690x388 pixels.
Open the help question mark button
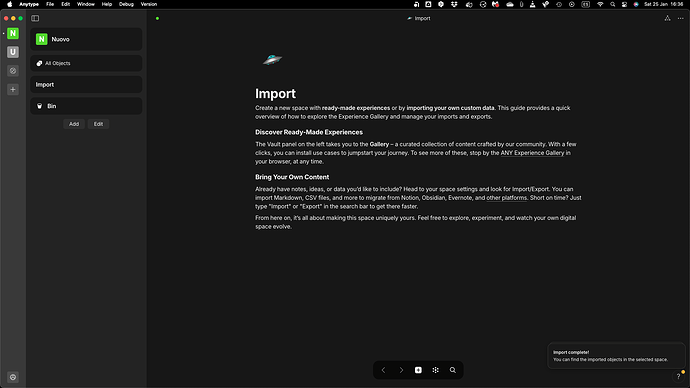[679, 376]
